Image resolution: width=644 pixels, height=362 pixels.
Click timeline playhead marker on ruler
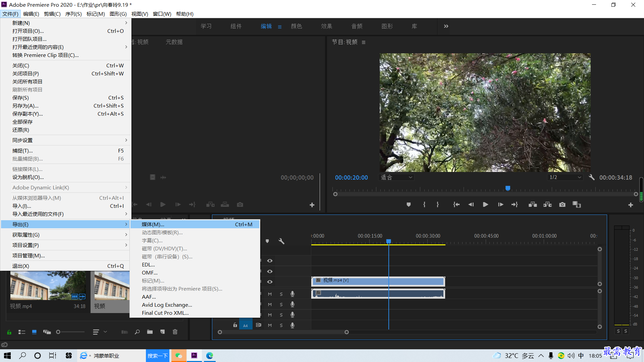(389, 241)
